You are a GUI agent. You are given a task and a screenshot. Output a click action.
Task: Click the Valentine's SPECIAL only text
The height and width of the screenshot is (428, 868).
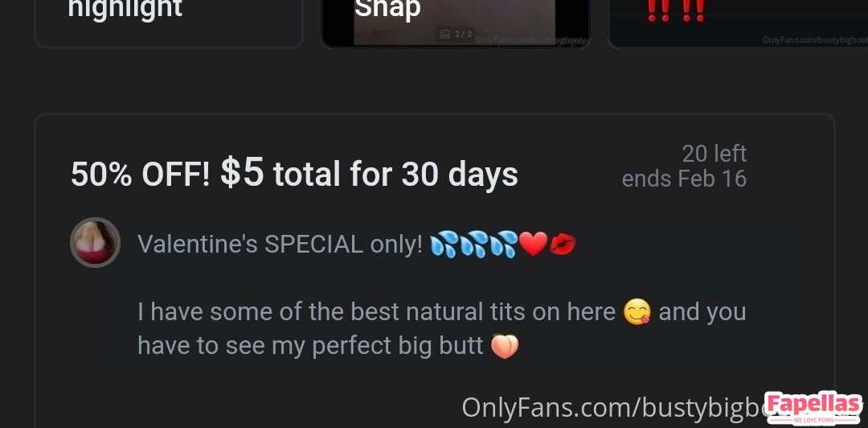(280, 244)
